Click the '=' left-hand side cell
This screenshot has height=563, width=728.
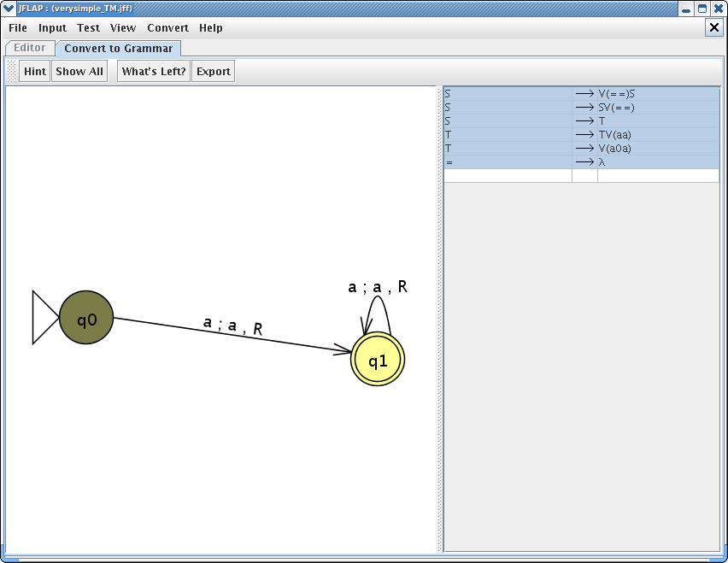[508, 162]
